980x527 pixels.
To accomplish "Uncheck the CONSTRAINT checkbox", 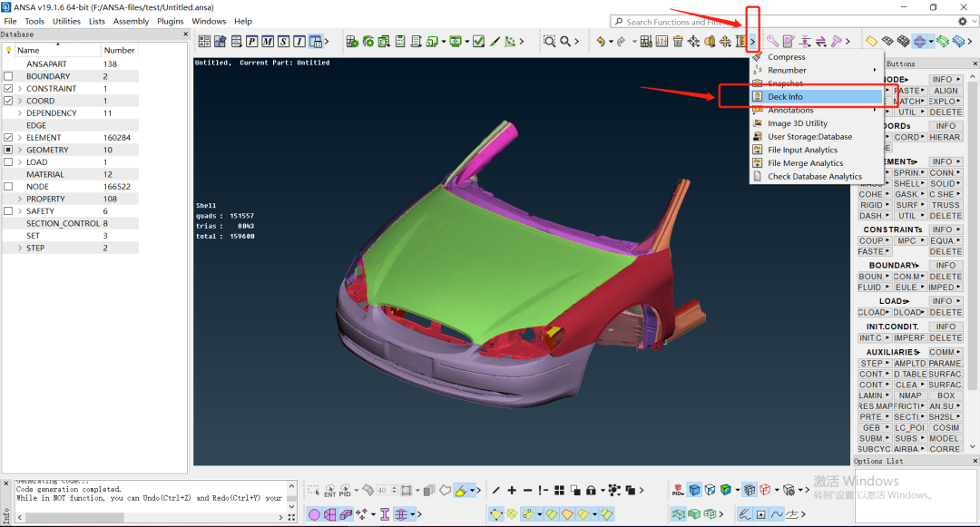I will pos(8,89).
